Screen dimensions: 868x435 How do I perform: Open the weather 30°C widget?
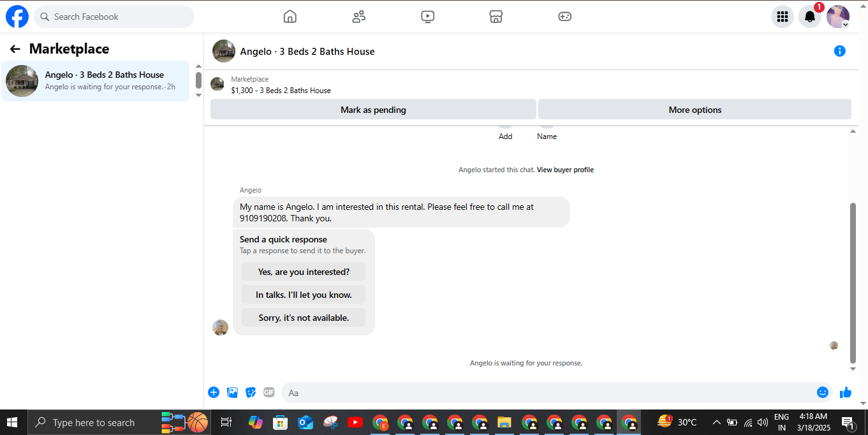coord(677,422)
